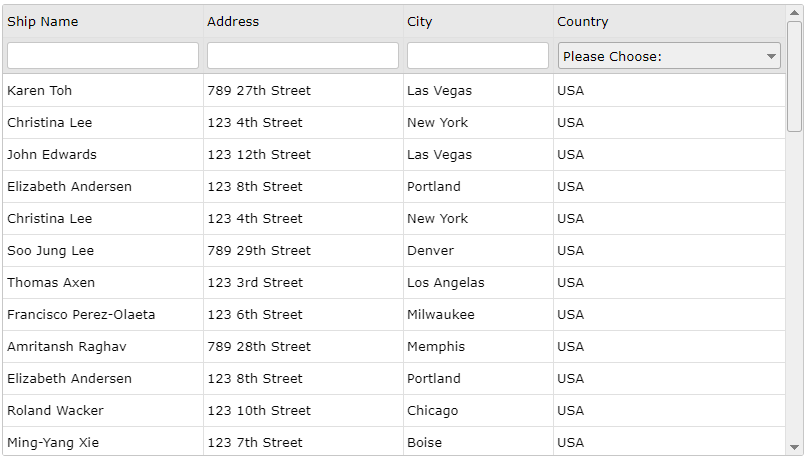Click the Ming-Yang Xie row
The width and height of the screenshot is (809, 461).
pos(394,441)
